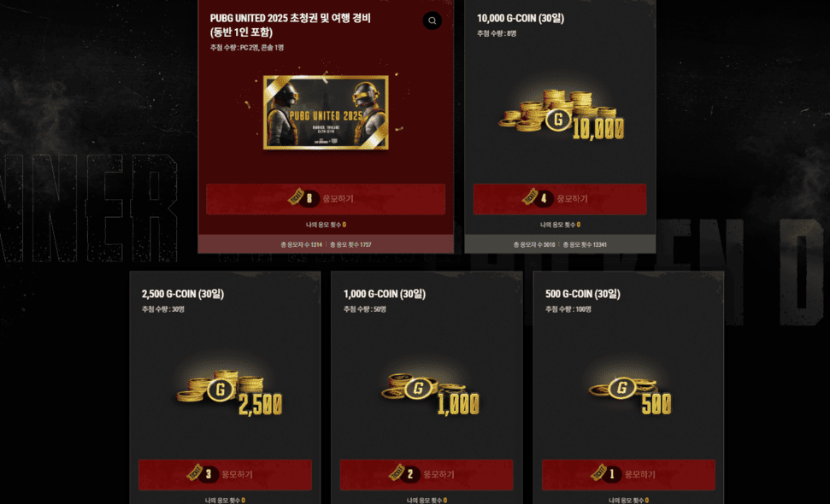Click the 2,500 G-COIN coin image
This screenshot has height=504, width=830.
[229, 392]
